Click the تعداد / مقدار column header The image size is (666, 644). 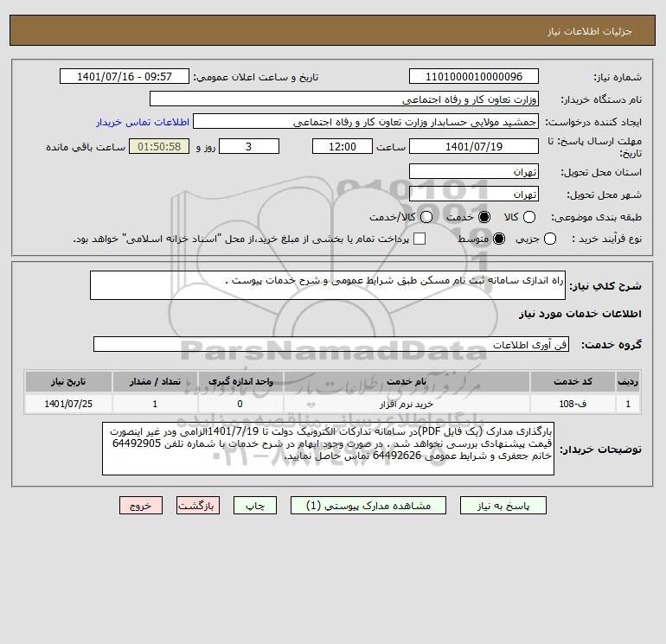[155, 381]
